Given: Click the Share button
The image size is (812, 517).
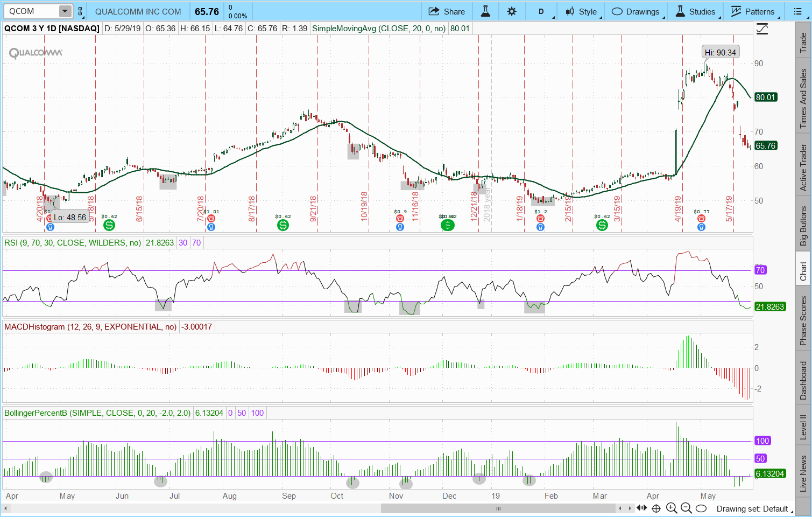Looking at the screenshot, I should click(447, 11).
